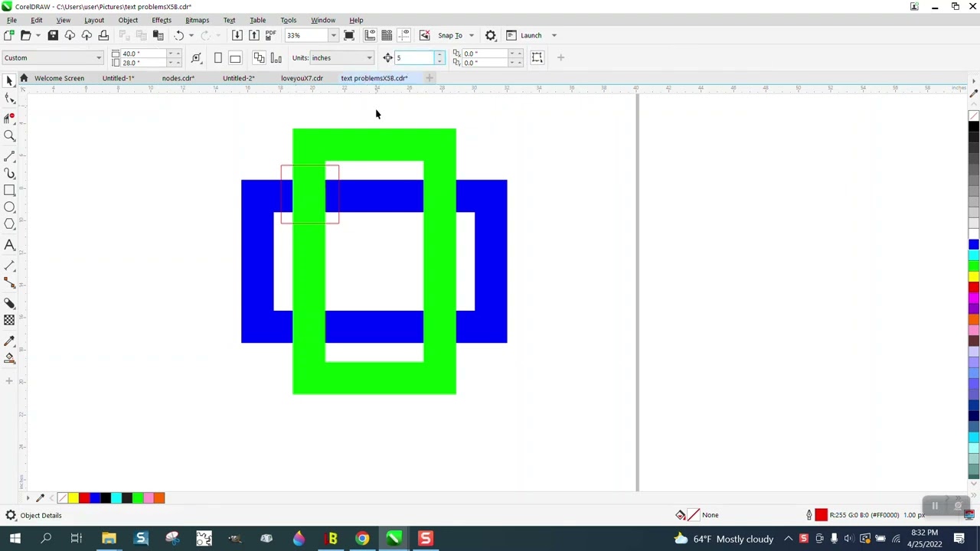
Task: Open the zoom level 33% dropdown
Action: tap(333, 35)
